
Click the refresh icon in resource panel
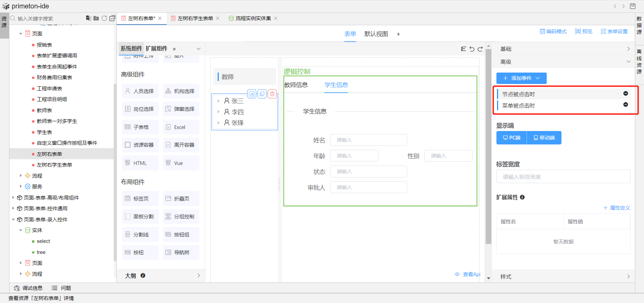coord(104,18)
